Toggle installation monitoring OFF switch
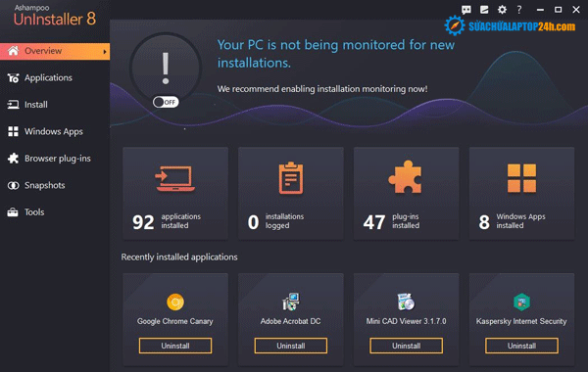This screenshot has height=372, width=588. pos(166,102)
